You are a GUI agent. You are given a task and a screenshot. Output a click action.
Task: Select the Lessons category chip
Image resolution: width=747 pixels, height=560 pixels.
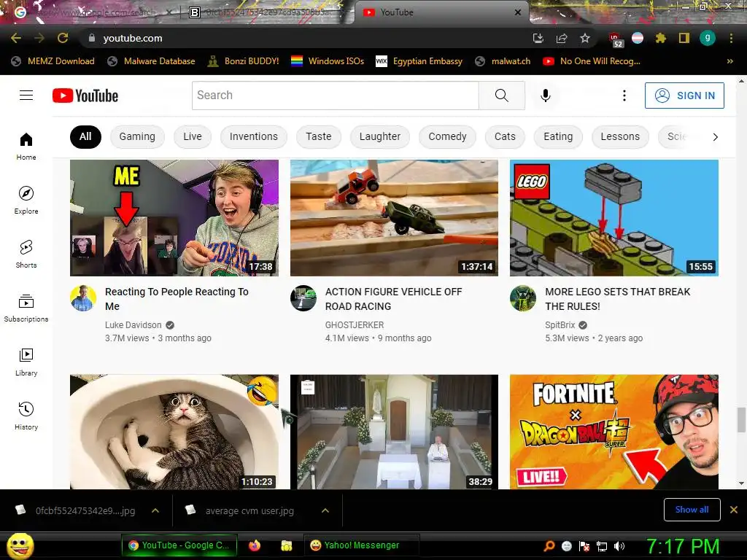point(620,136)
